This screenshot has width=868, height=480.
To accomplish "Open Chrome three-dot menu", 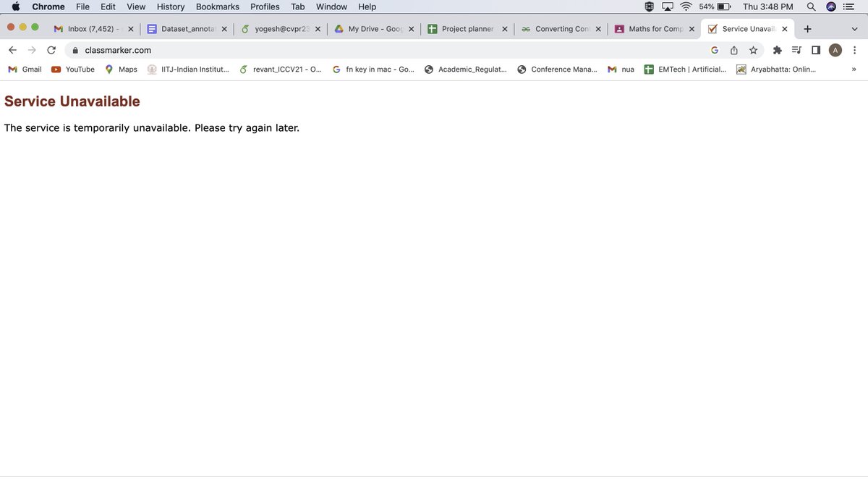I will tap(854, 50).
